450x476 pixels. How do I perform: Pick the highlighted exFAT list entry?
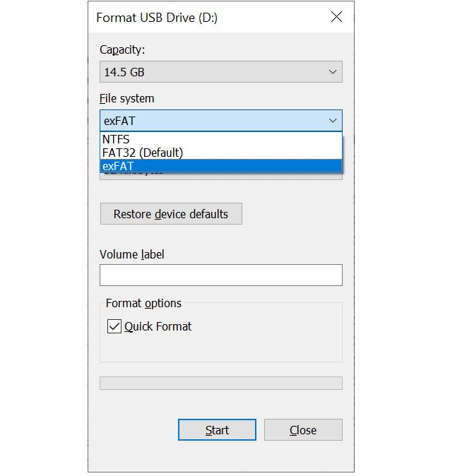[x=221, y=166]
